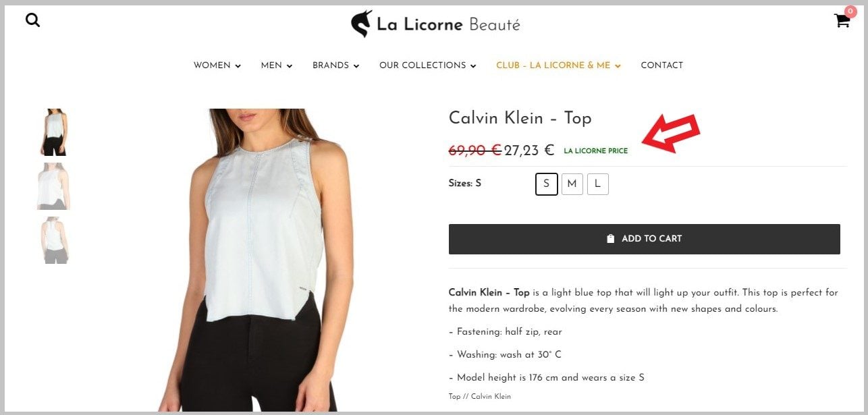This screenshot has height=415, width=868.
Task: Select size S
Action: tap(547, 184)
